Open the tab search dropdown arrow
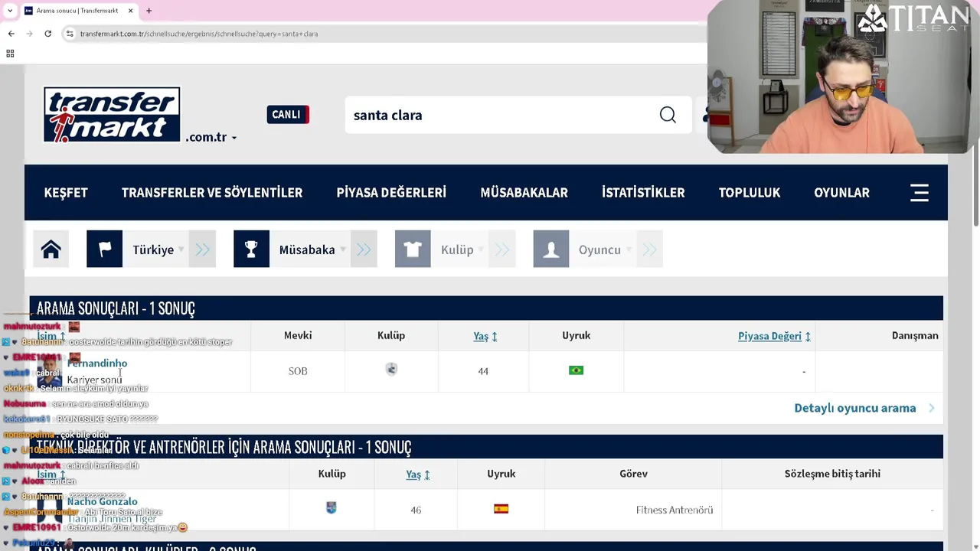The height and width of the screenshot is (551, 980). 10,11
